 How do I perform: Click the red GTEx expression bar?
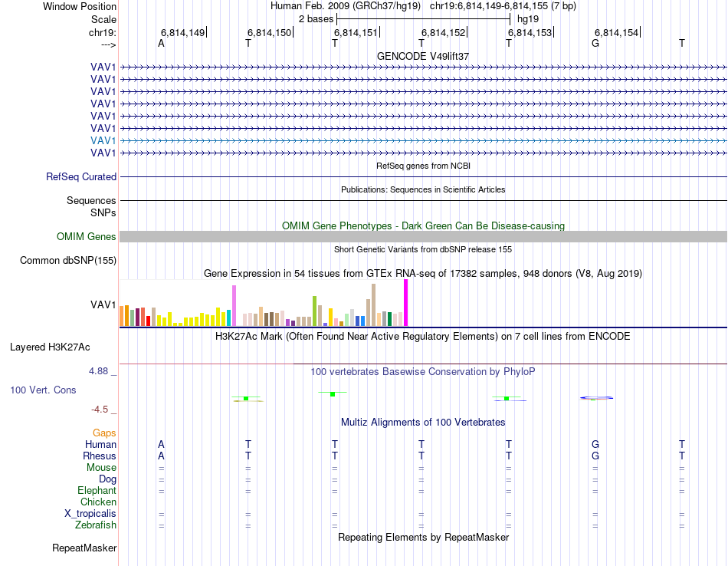[148, 321]
